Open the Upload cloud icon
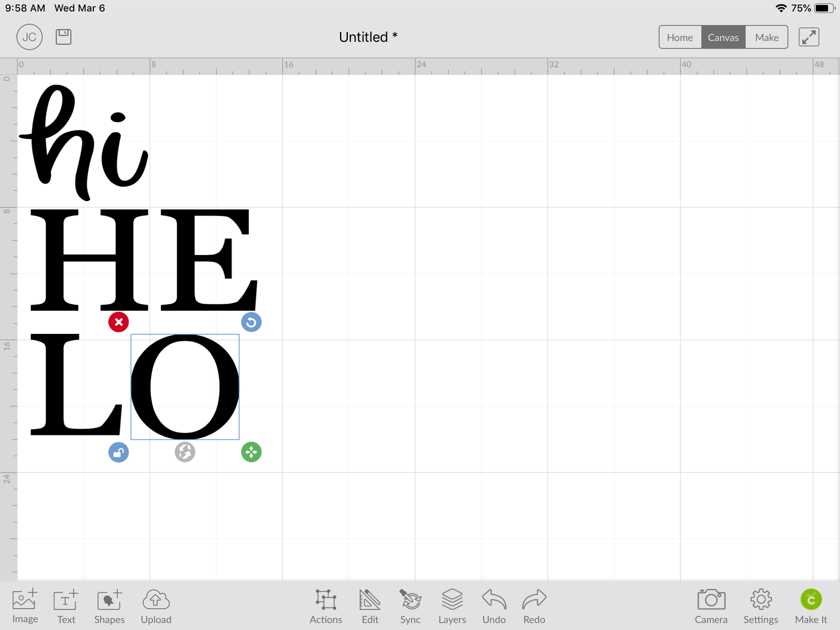This screenshot has width=840, height=630. 156,606
